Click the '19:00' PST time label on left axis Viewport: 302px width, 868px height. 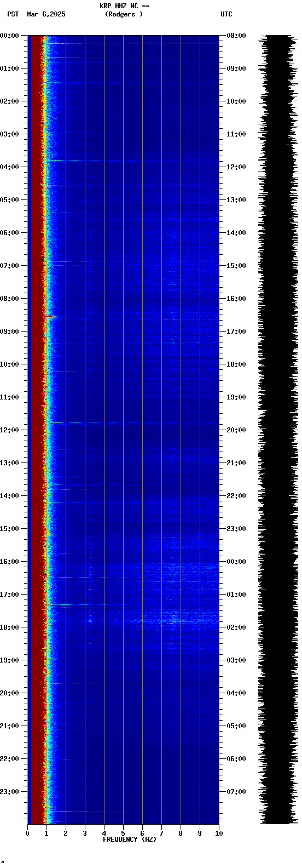pos(10,660)
